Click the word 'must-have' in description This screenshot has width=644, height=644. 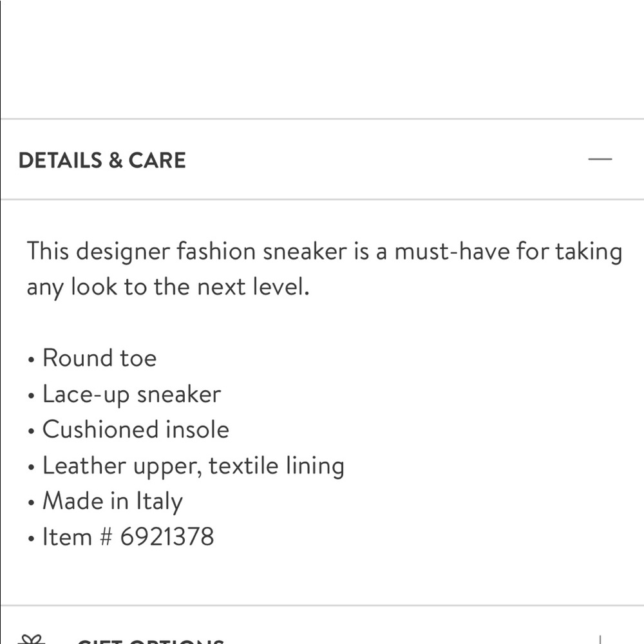point(452,251)
